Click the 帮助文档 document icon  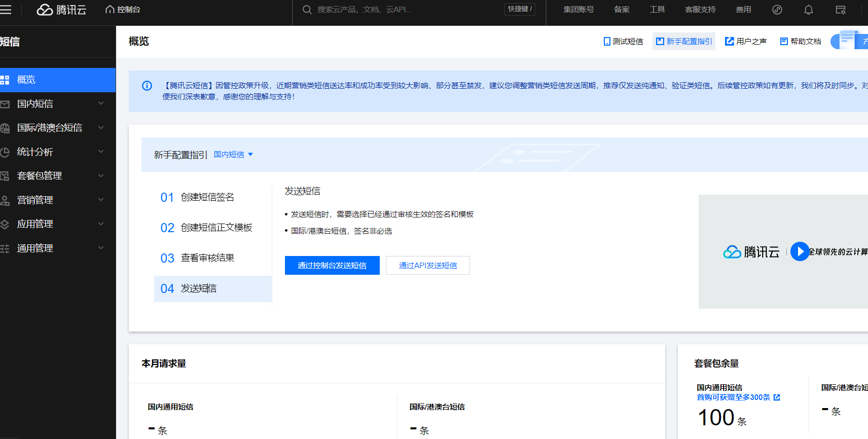pos(784,42)
